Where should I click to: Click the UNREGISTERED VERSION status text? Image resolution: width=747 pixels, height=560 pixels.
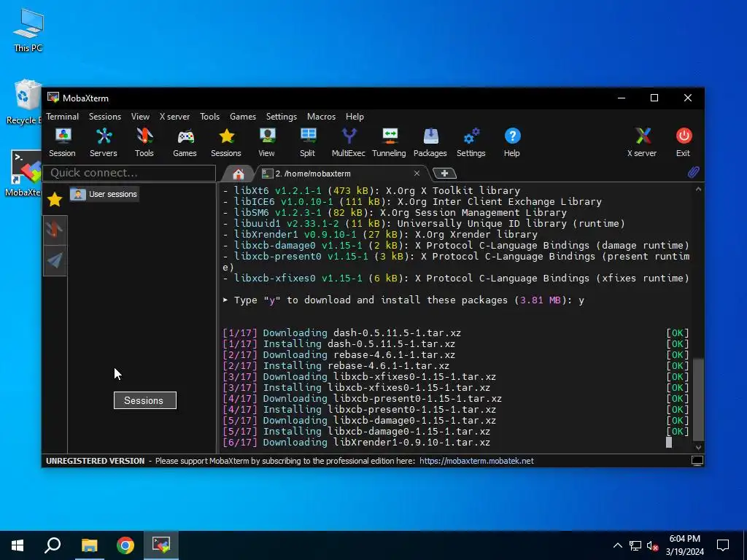click(96, 461)
